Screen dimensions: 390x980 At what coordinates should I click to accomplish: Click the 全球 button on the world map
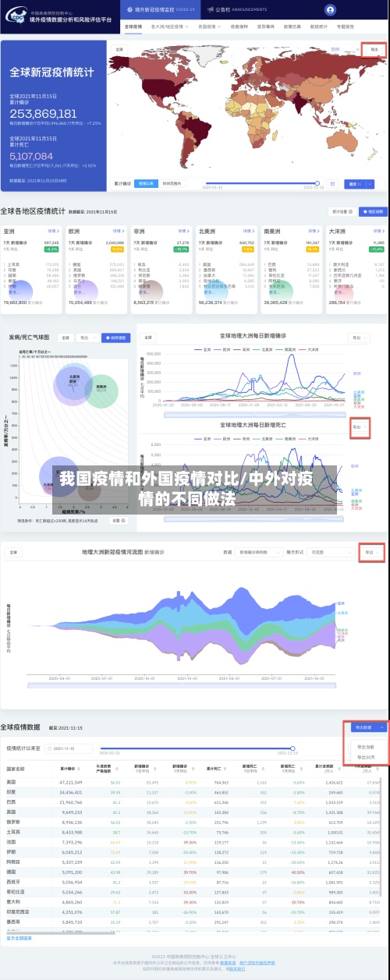pyautogui.click(x=119, y=49)
